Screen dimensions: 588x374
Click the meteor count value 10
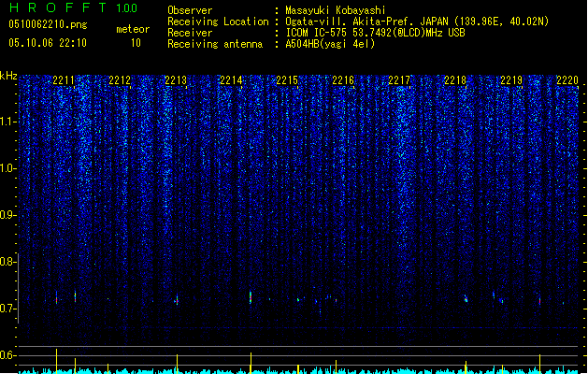tap(136, 43)
